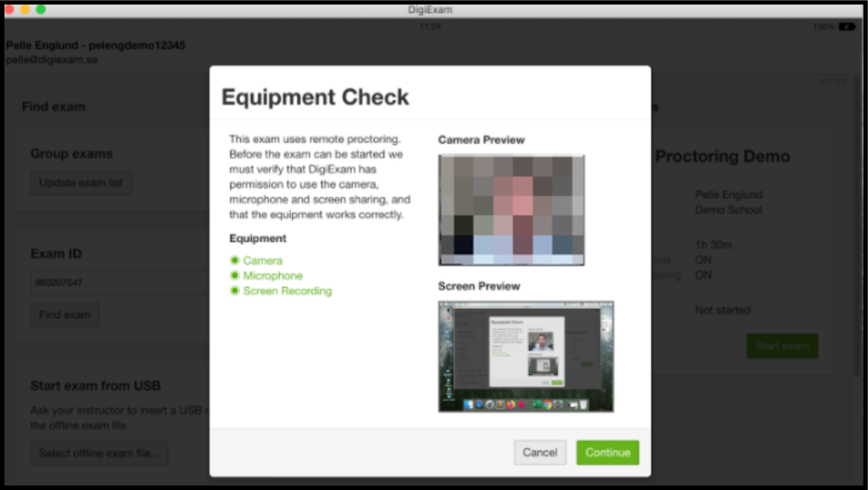Click the 100% battery percentage text
This screenshot has width=868, height=490.
(825, 27)
